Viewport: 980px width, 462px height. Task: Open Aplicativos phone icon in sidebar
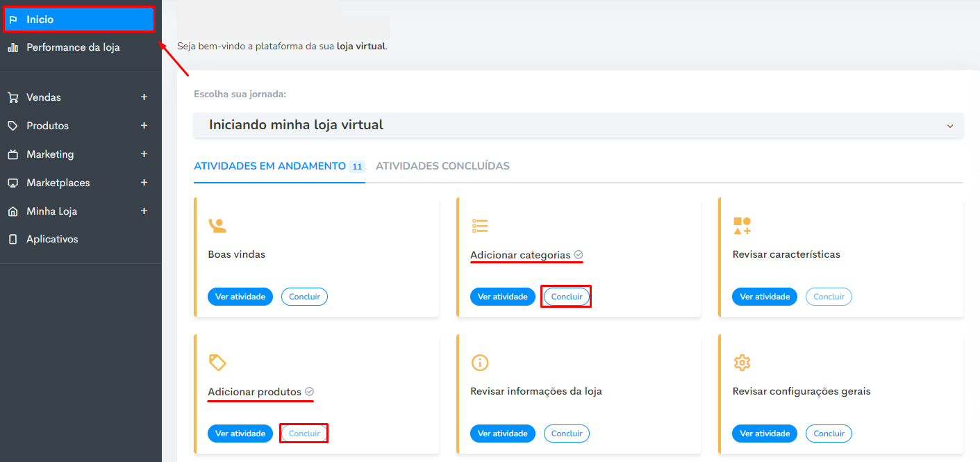pos(13,239)
